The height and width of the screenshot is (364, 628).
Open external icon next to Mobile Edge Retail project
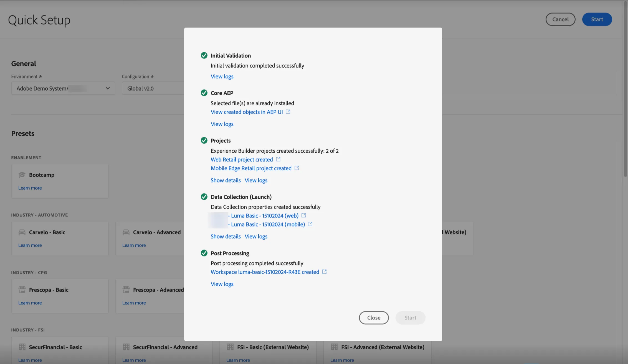[x=297, y=168]
